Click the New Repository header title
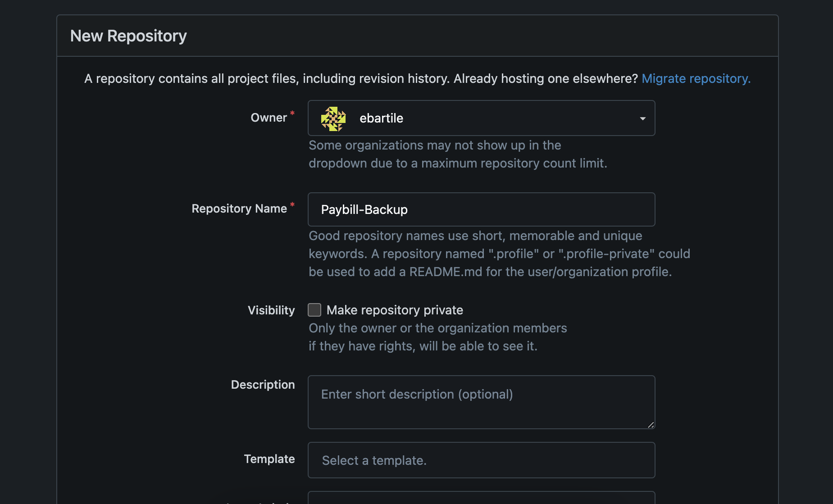This screenshot has height=504, width=833. tap(128, 36)
